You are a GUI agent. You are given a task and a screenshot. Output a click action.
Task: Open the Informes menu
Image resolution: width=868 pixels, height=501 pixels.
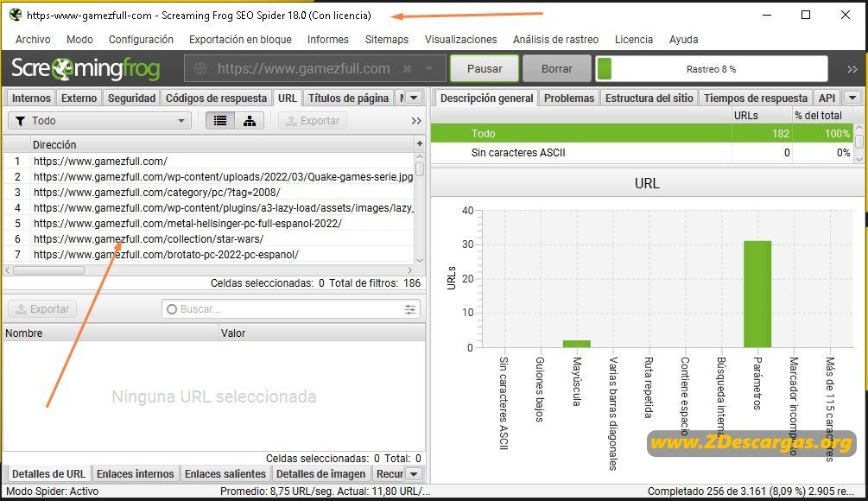point(327,40)
